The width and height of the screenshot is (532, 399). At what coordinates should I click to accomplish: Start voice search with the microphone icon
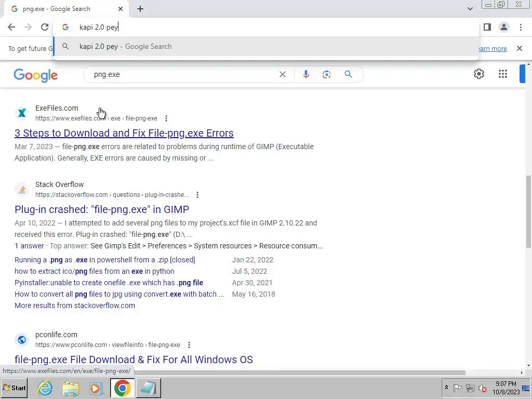305,74
